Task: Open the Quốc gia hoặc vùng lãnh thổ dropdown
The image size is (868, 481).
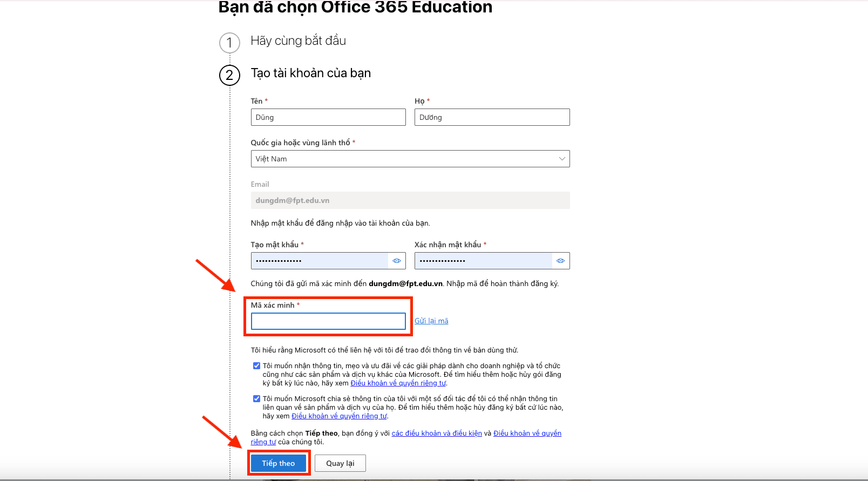Action: click(x=410, y=159)
